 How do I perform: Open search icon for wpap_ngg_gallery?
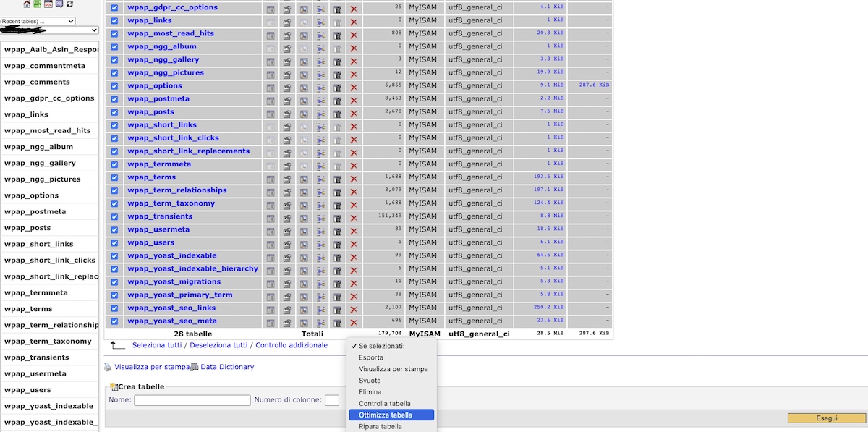click(304, 61)
